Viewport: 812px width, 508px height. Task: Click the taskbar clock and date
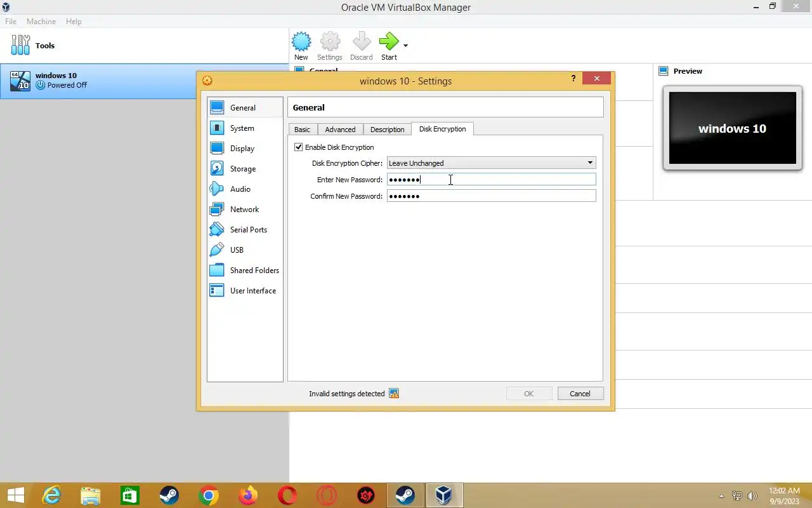point(784,496)
